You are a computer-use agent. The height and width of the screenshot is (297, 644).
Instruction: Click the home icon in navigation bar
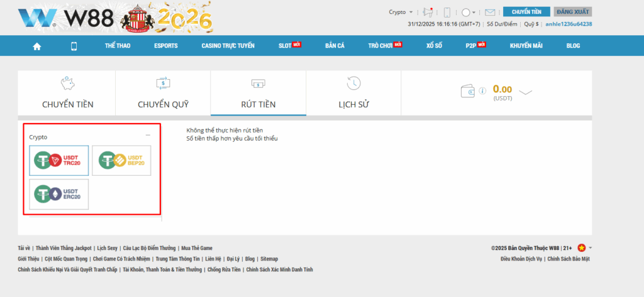[x=36, y=46]
